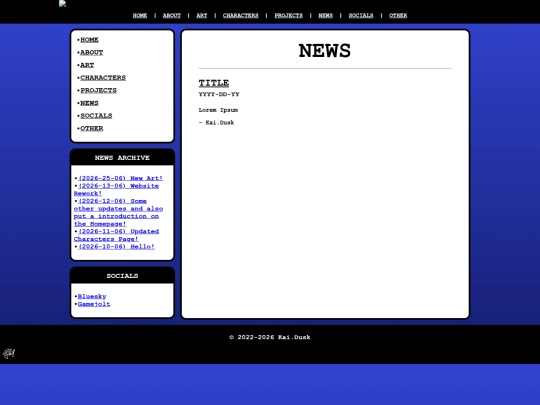The image size is (540, 405).
Task: Open archive post "Website Rework!"
Action: pyautogui.click(x=116, y=190)
